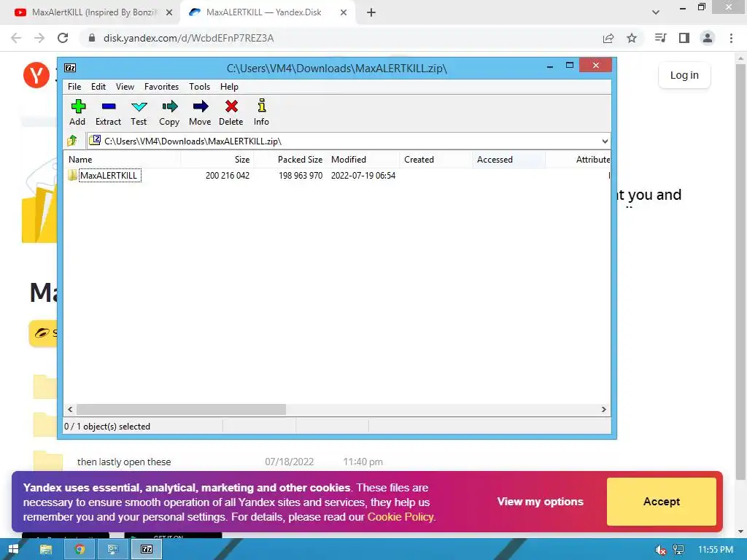
Task: Sort by Modified column header
Action: [363, 160]
